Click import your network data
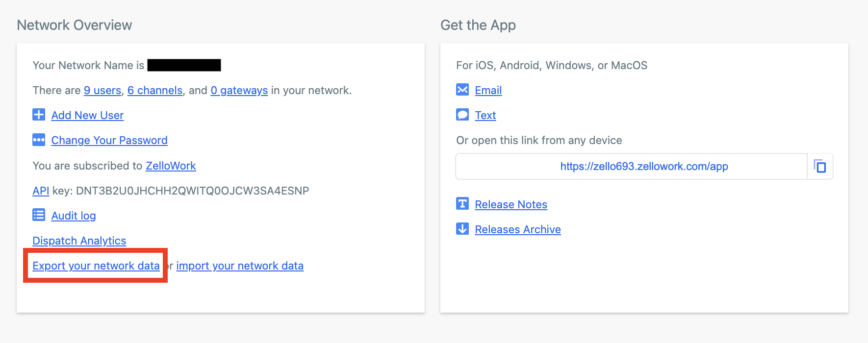The width and height of the screenshot is (868, 343). click(x=240, y=266)
